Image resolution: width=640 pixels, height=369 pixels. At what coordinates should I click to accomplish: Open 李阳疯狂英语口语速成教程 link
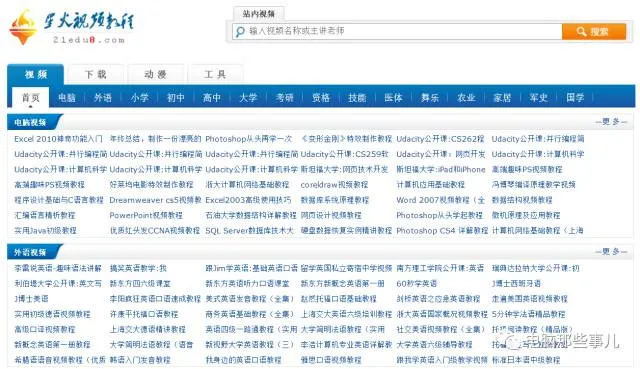pos(155,299)
